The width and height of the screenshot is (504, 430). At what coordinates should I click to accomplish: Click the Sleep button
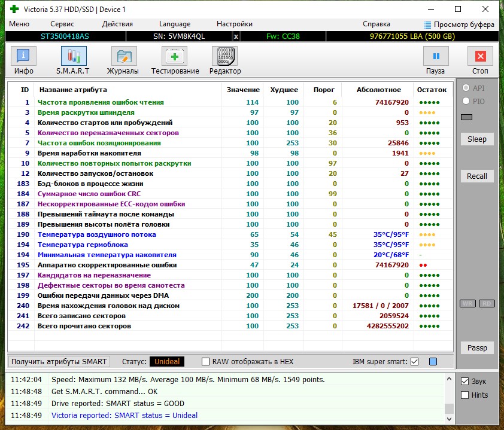pos(477,139)
